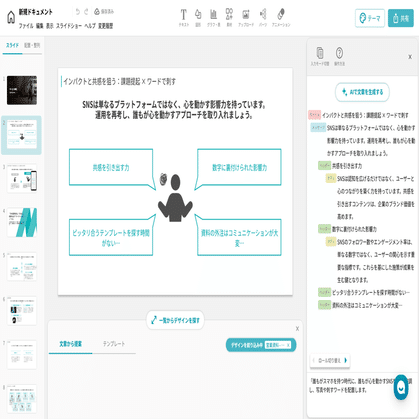
Task: Click outline title text インパクトと共感を狙う
Action: (x=365, y=115)
